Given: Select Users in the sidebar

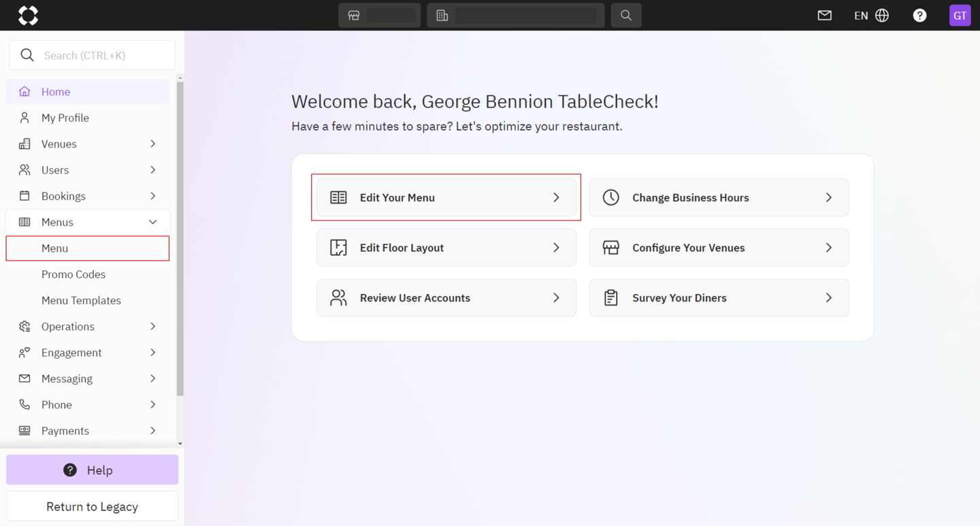Looking at the screenshot, I should pyautogui.click(x=88, y=170).
